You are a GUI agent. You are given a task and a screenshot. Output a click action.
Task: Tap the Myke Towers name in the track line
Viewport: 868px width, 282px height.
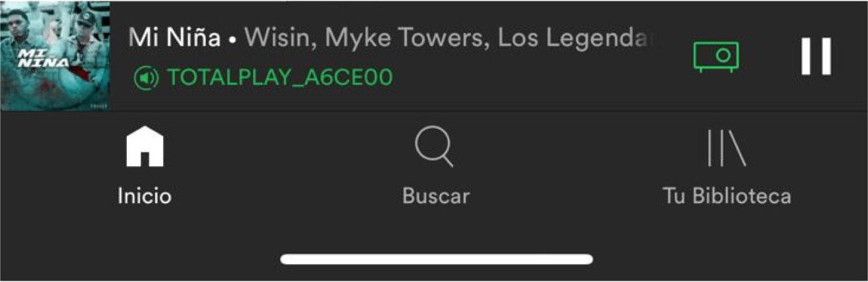(408, 39)
